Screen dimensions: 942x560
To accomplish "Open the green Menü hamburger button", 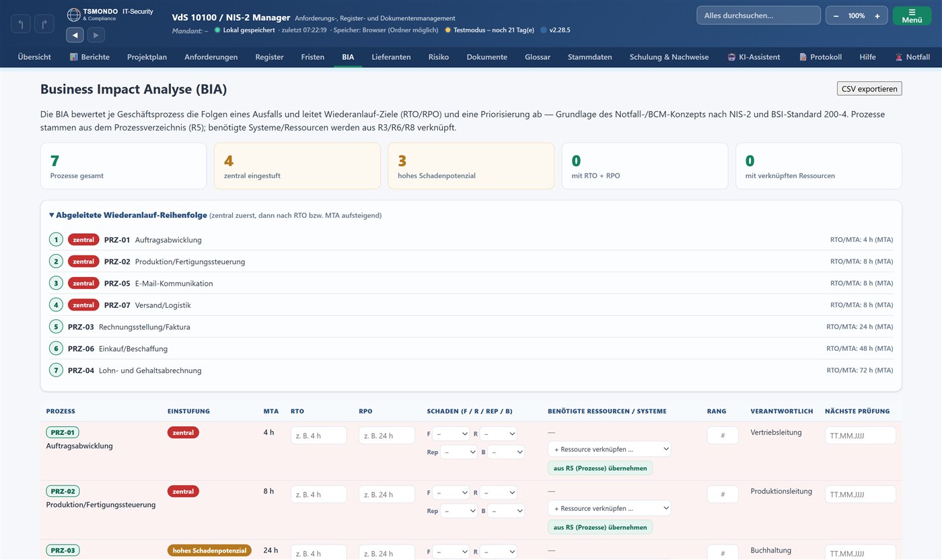I will pyautogui.click(x=912, y=15).
